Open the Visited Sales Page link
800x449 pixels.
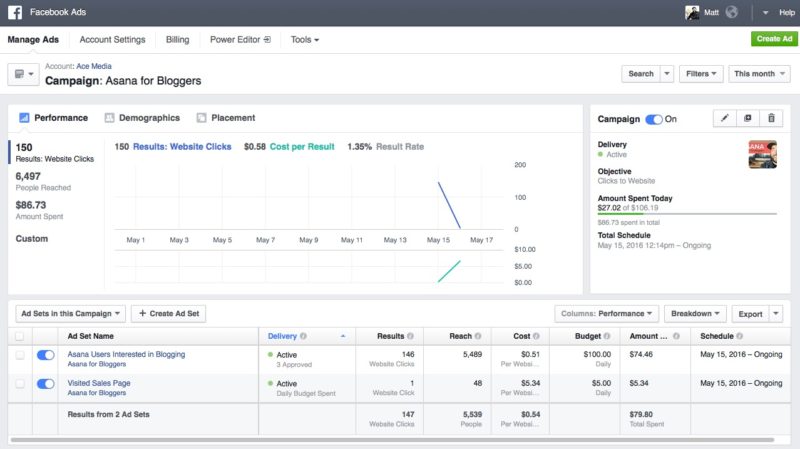click(99, 383)
